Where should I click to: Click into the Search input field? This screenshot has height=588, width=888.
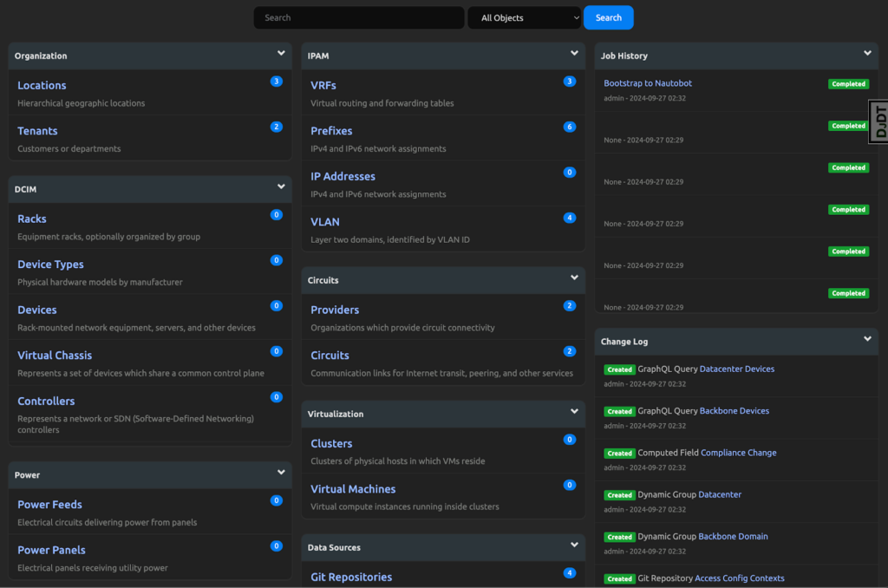coord(359,17)
